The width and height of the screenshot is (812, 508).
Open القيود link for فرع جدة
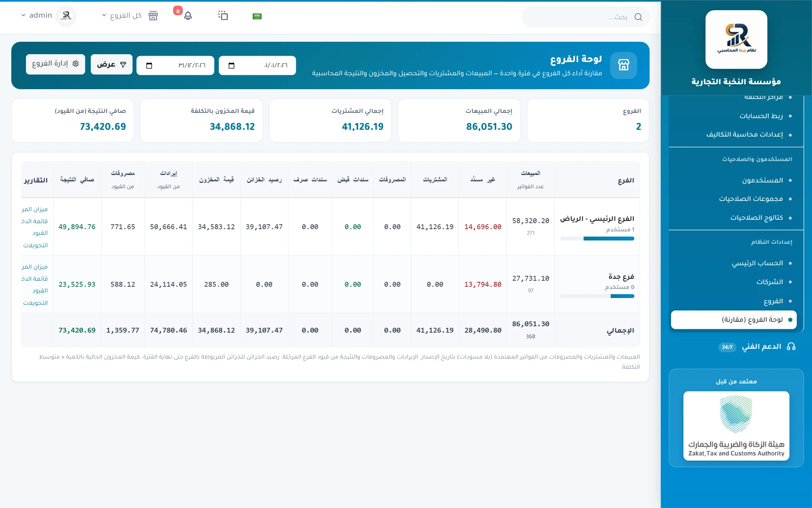pyautogui.click(x=40, y=291)
